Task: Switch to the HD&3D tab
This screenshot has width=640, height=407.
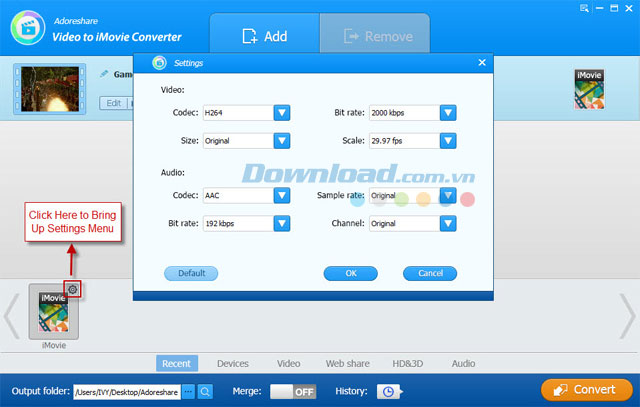Action: click(x=407, y=363)
